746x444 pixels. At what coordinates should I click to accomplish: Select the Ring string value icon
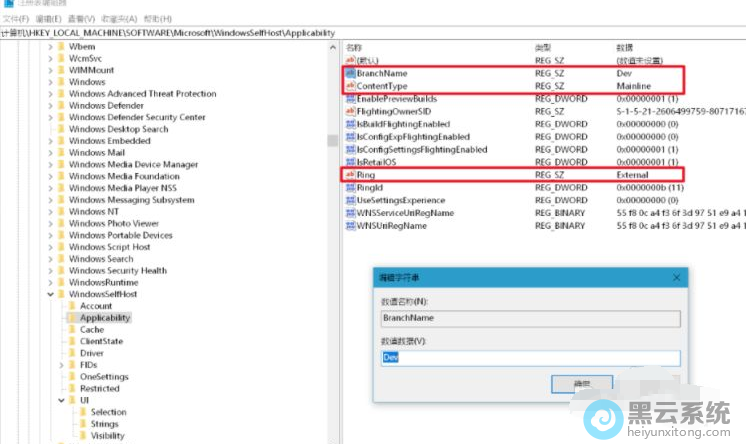click(350, 174)
